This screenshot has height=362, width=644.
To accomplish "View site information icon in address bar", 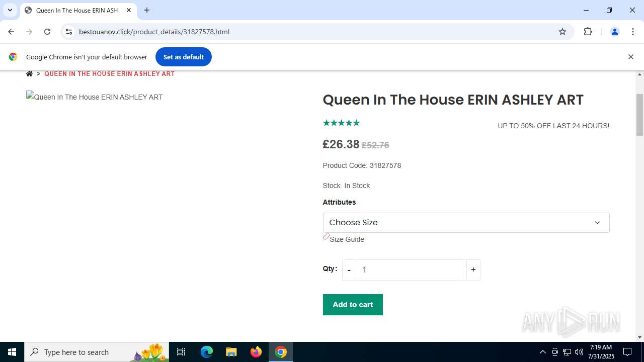I will click(69, 32).
